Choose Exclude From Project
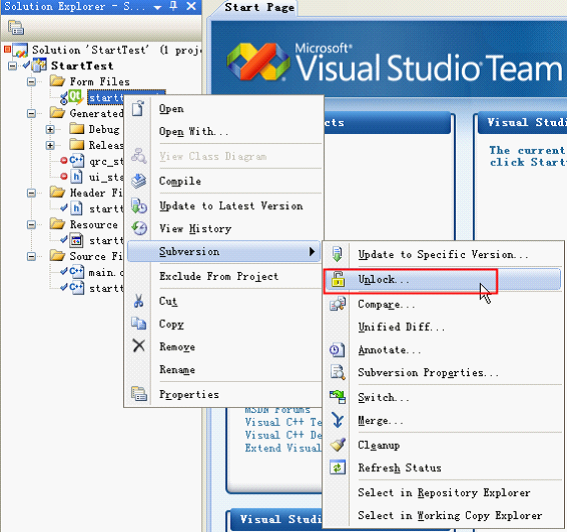567x532 pixels. click(x=223, y=276)
